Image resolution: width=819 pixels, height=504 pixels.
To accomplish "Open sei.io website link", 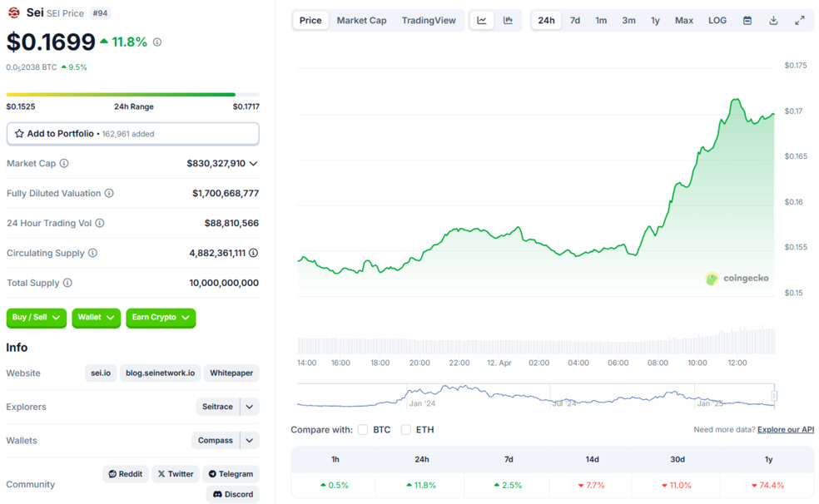I will [100, 373].
